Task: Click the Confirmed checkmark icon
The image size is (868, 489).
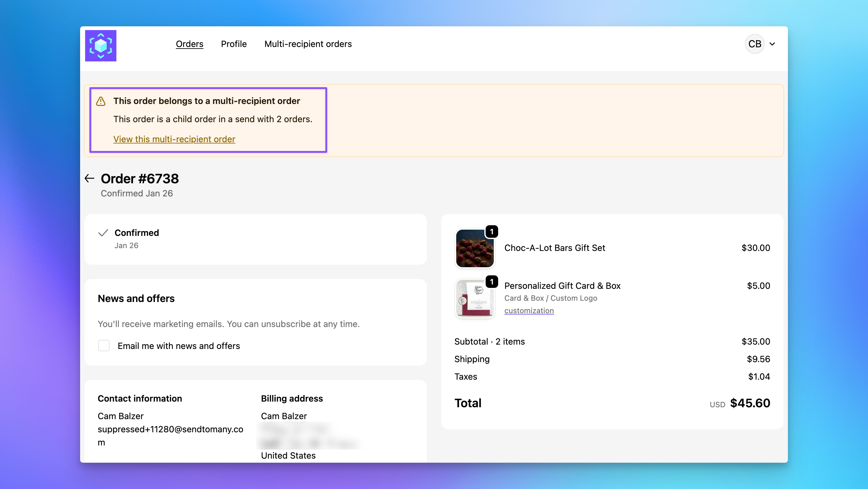Action: coord(103,233)
